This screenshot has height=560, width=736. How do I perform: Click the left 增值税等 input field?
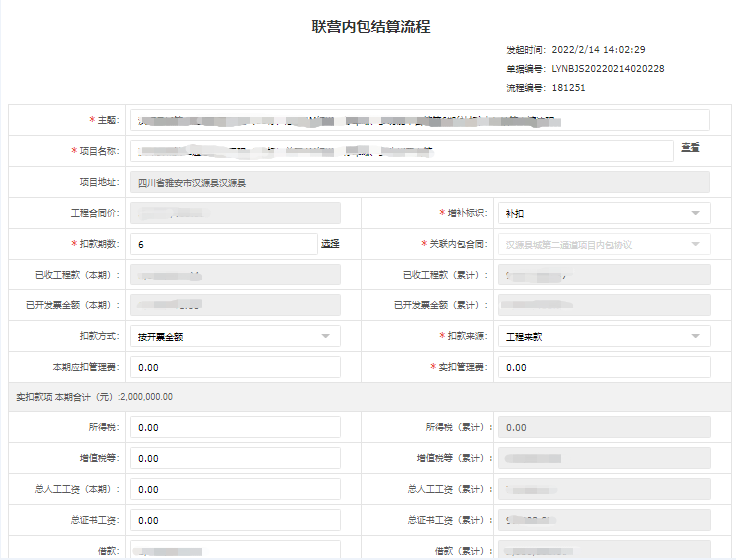235,458
